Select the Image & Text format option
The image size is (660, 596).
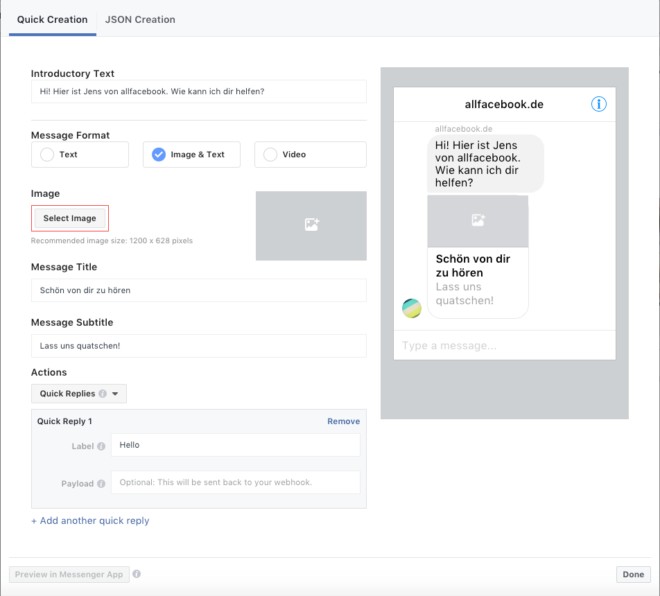192,154
